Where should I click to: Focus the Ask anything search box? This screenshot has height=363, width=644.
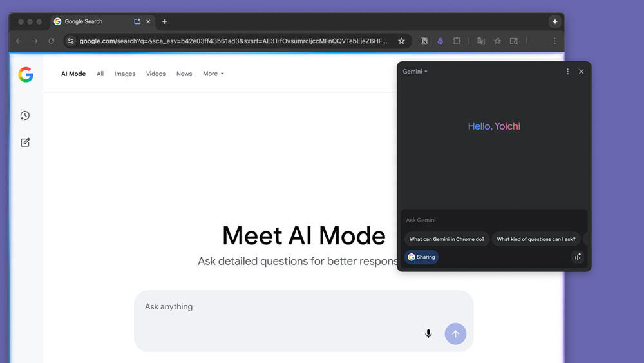tap(303, 320)
